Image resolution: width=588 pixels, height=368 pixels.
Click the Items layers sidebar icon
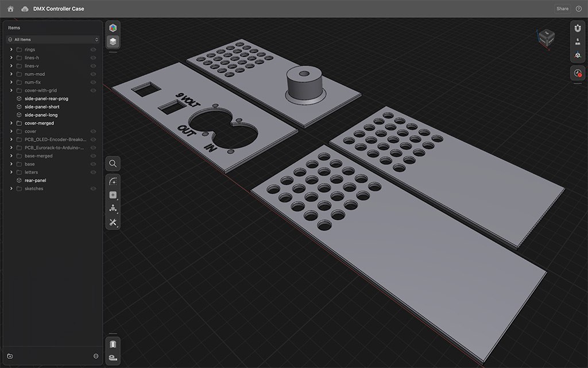click(113, 41)
